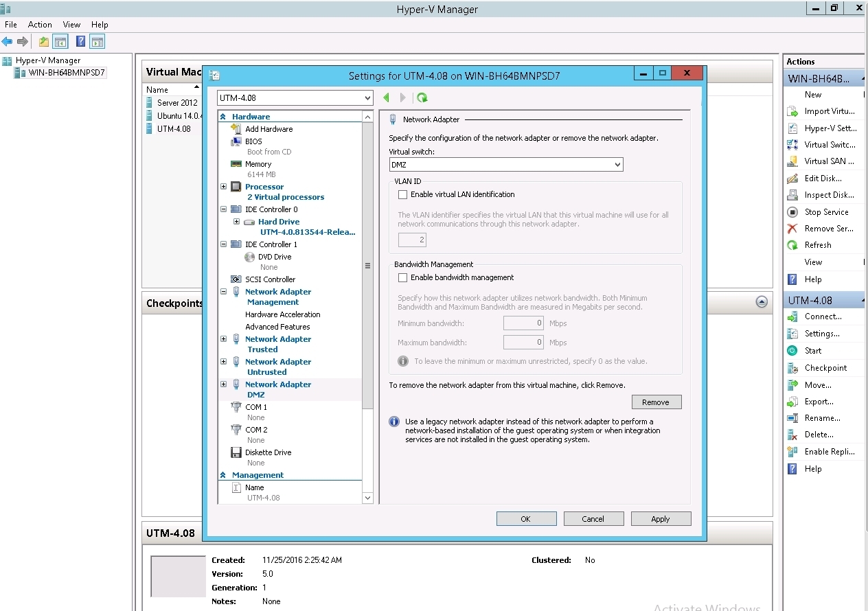Click Start action for UTM-4.08
Image resolution: width=868 pixels, height=611 pixels.
(x=813, y=351)
